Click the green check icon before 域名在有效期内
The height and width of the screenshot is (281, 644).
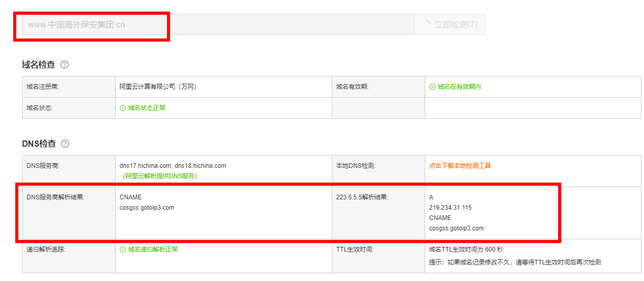pyautogui.click(x=432, y=87)
